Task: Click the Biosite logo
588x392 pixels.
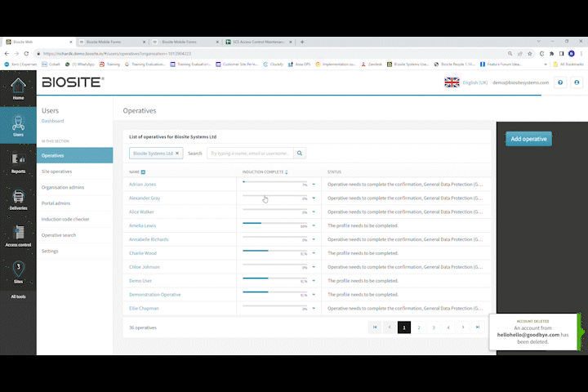Action: [x=73, y=82]
